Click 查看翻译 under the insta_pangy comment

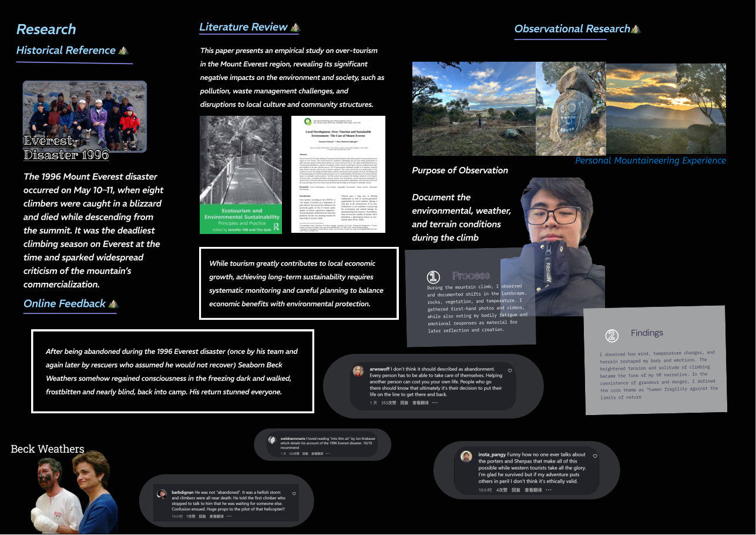point(533,490)
